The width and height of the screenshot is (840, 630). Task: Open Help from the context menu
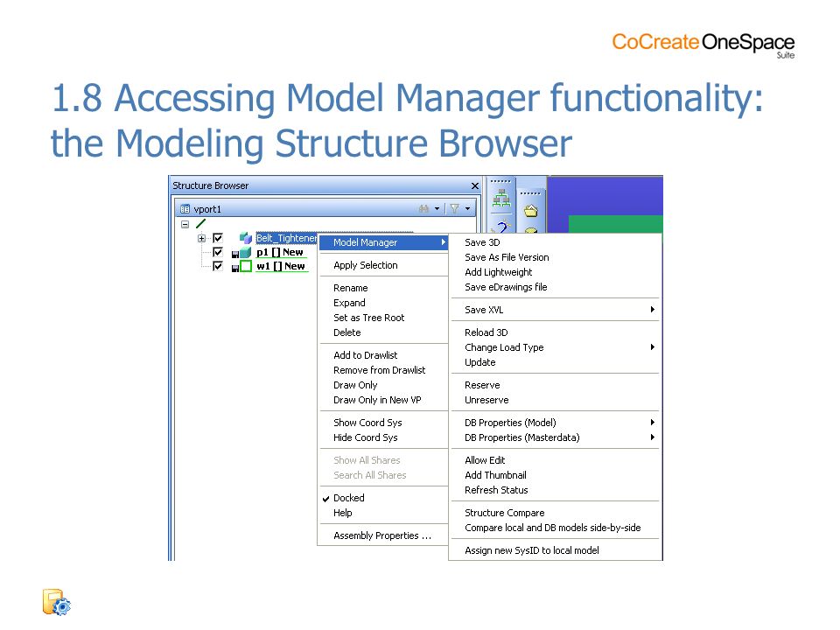tap(383, 514)
